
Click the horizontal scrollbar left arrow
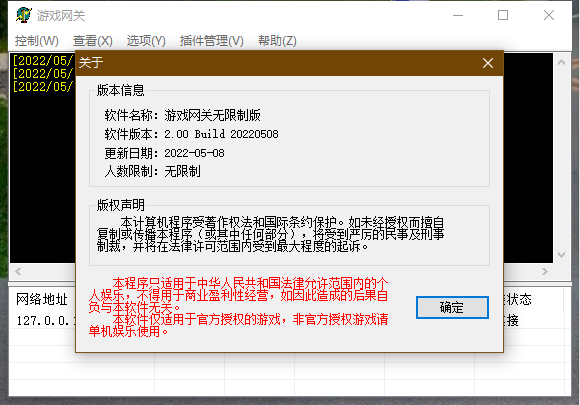pyautogui.click(x=18, y=271)
